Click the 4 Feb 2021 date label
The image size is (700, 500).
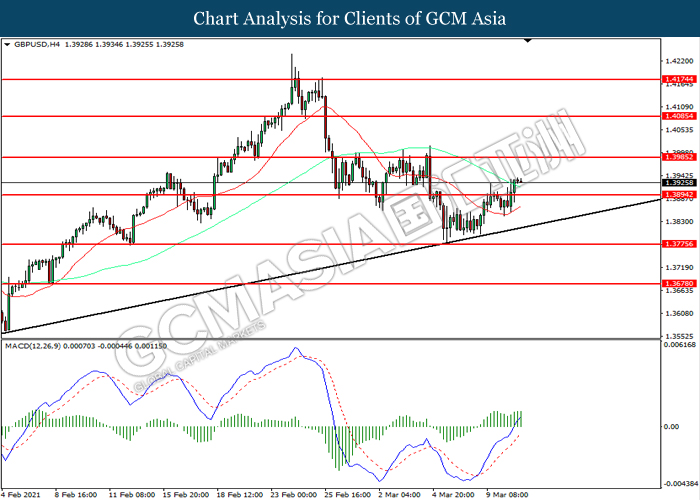click(x=21, y=495)
